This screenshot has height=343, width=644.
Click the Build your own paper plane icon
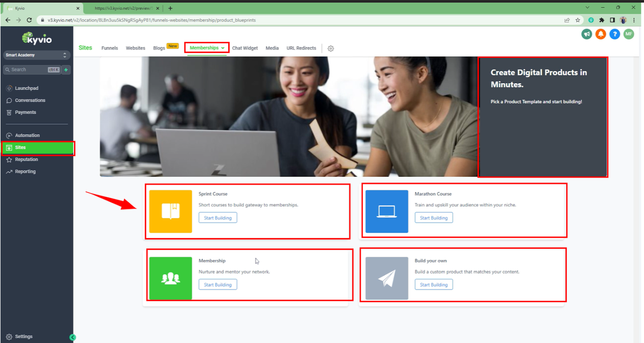386,278
